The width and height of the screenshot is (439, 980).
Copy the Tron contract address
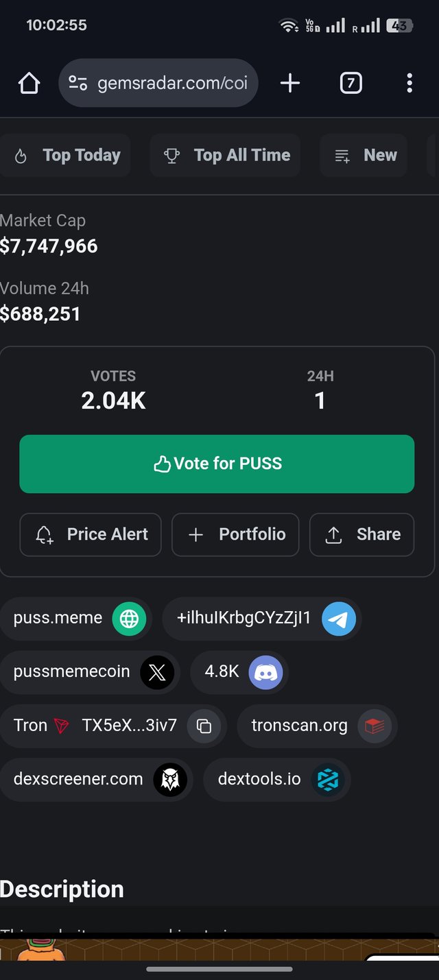[204, 726]
